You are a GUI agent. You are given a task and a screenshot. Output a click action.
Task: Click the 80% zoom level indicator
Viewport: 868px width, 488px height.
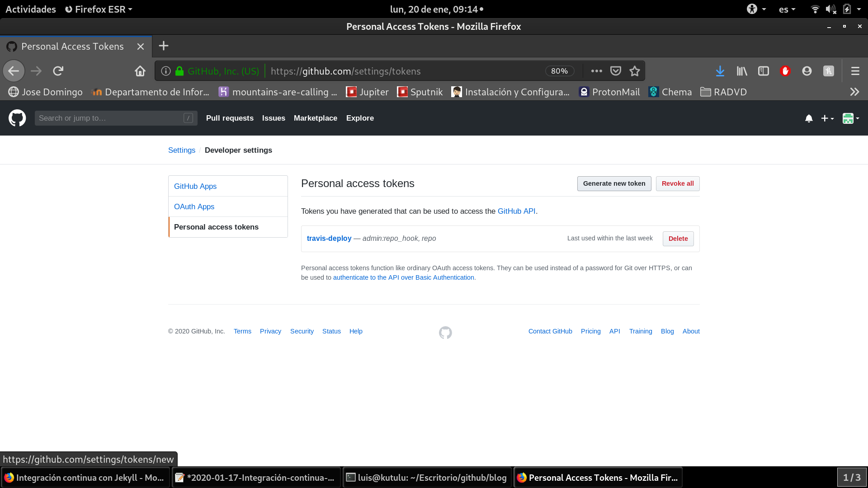pyautogui.click(x=559, y=71)
